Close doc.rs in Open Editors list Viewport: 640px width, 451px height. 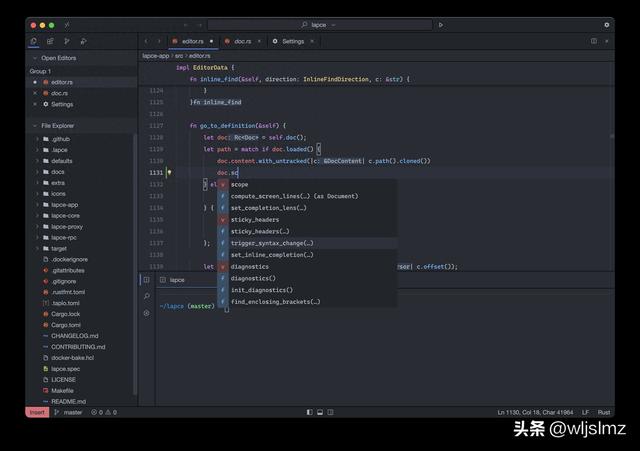pos(35,93)
